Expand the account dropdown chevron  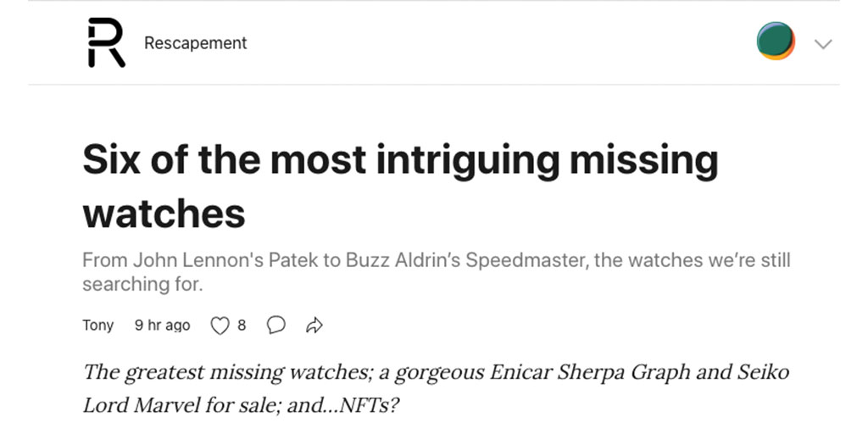click(x=823, y=44)
